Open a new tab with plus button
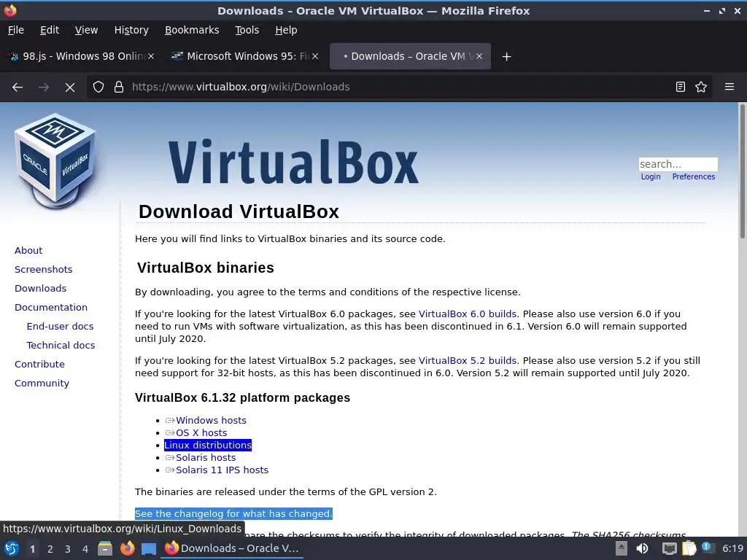This screenshot has width=747, height=560. coord(506,57)
